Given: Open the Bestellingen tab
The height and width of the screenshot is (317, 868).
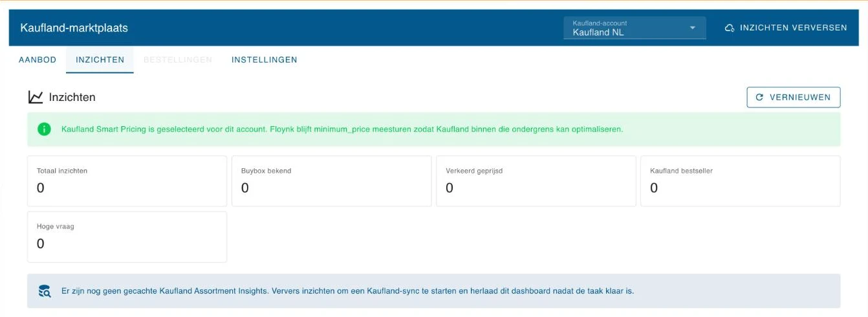Looking at the screenshot, I should (x=178, y=60).
